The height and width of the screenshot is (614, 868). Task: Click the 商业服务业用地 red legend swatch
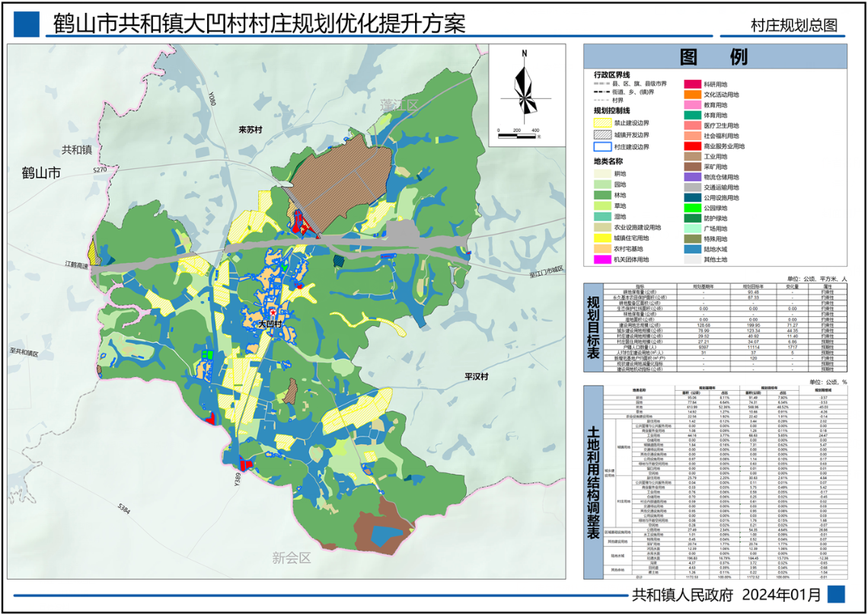[692, 146]
